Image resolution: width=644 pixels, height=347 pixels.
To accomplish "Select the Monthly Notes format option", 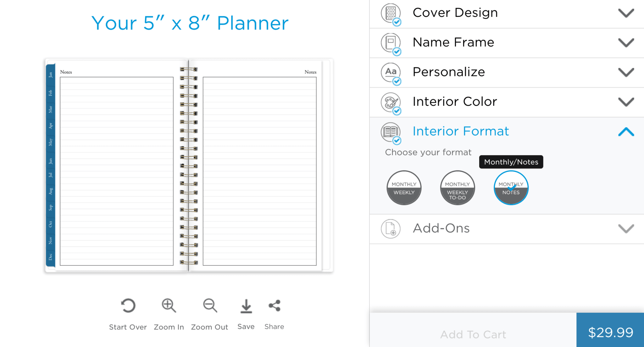I will 511,188.
